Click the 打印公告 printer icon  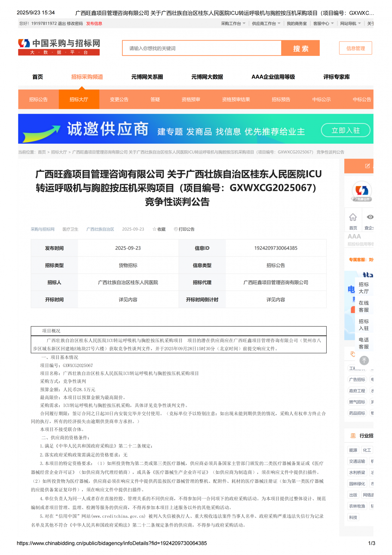pyautogui.click(x=176, y=229)
